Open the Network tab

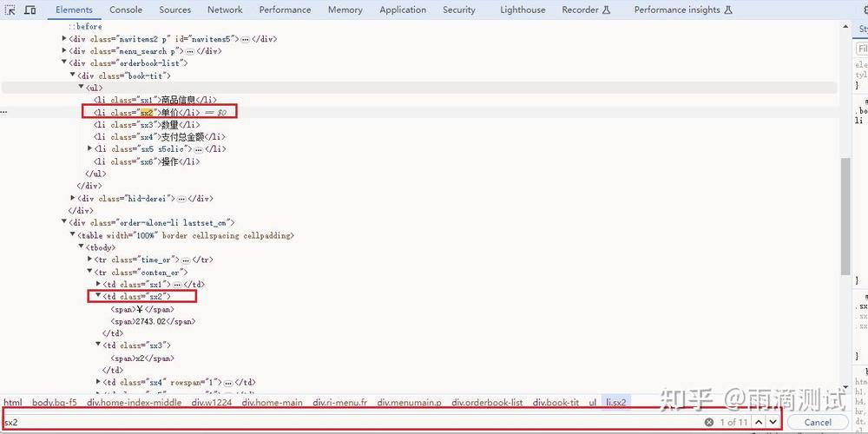225,10
